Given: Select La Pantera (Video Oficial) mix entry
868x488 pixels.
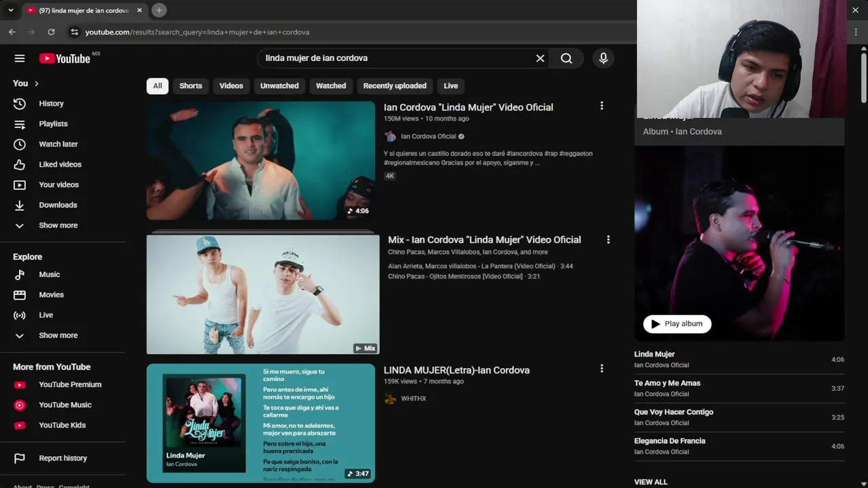Looking at the screenshot, I should coord(480,266).
